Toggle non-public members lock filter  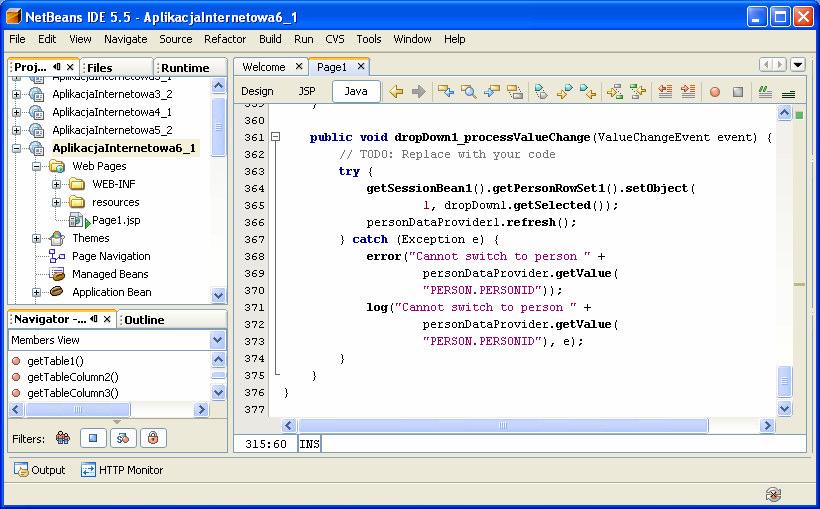pyautogui.click(x=153, y=438)
